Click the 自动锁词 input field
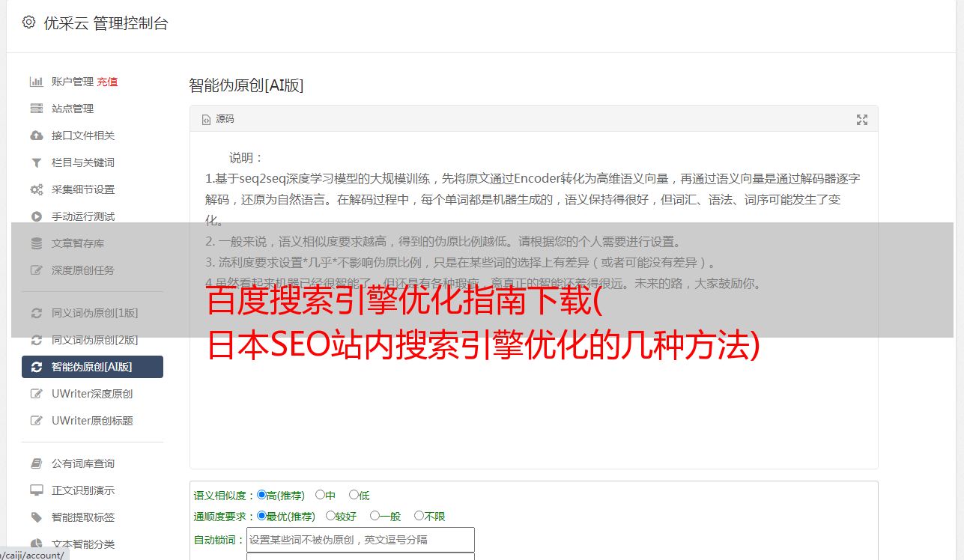The width and height of the screenshot is (964, 560). point(360,540)
